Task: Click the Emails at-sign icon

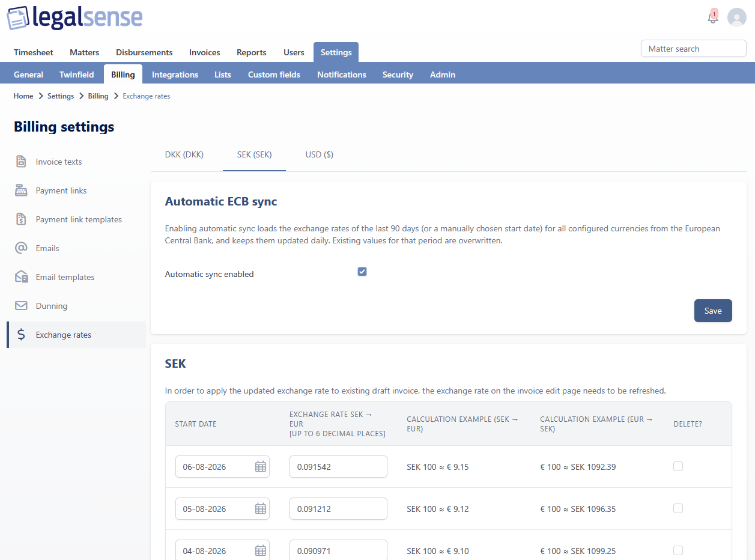Action: (21, 248)
